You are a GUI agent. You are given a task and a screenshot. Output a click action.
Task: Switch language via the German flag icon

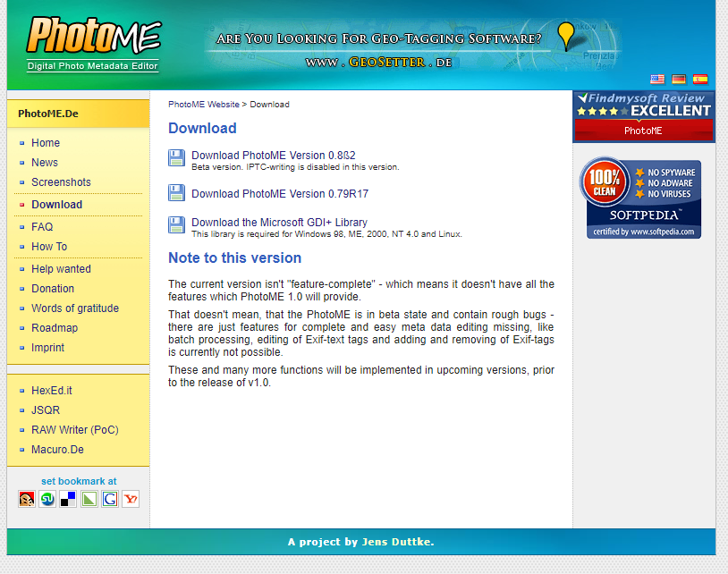tap(679, 79)
